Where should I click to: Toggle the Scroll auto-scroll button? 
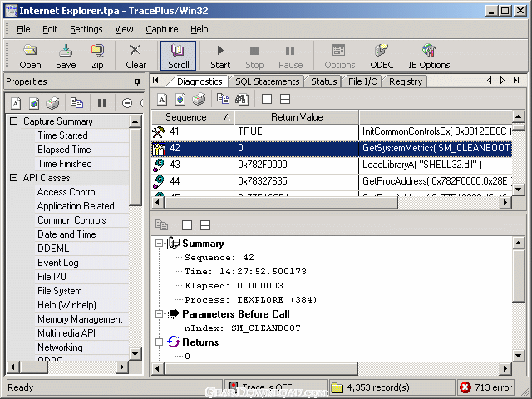(x=179, y=56)
